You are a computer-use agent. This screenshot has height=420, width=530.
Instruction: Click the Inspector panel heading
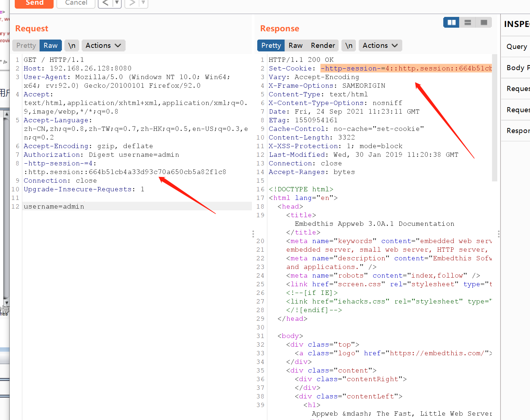517,24
